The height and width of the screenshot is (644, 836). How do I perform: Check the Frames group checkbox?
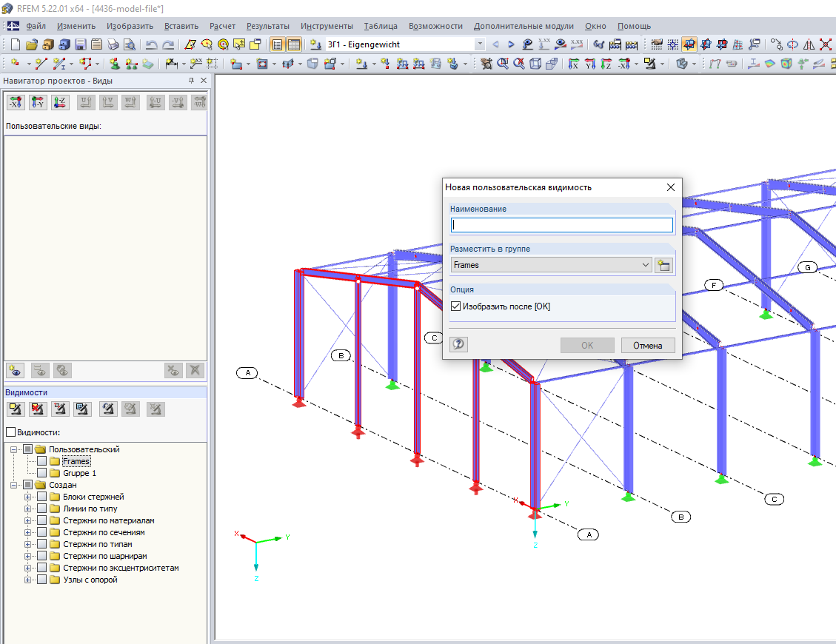(x=41, y=461)
